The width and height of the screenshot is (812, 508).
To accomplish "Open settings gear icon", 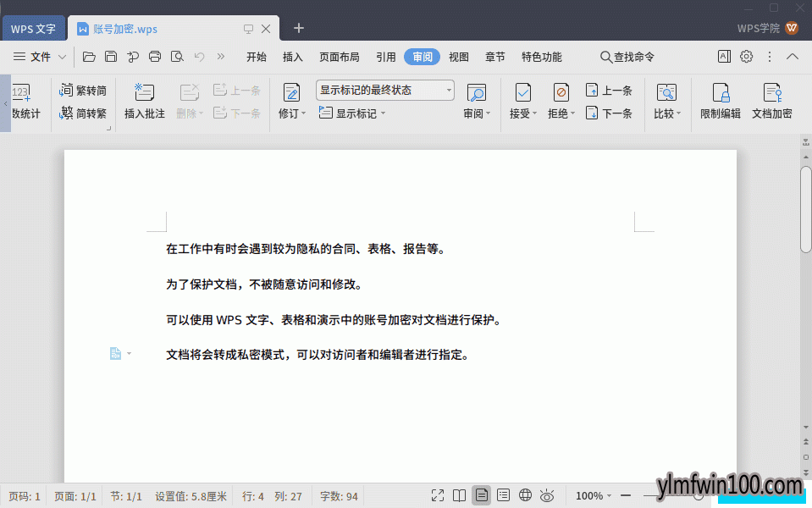I will [746, 57].
